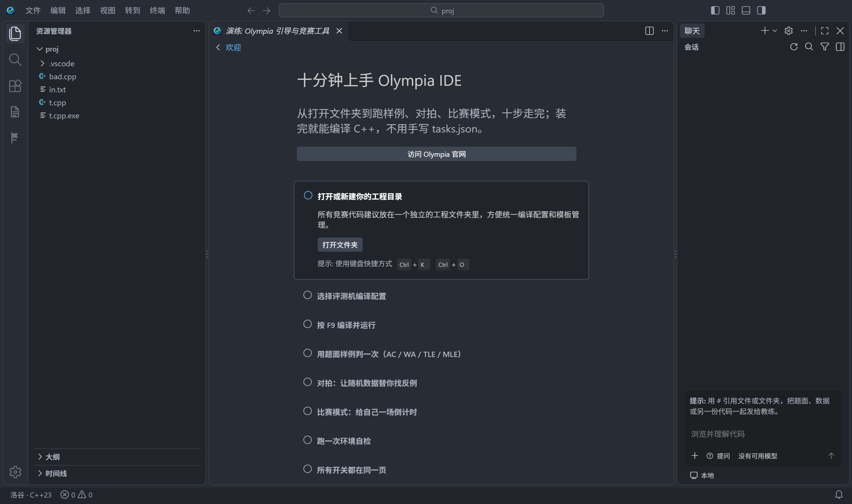Image resolution: width=852 pixels, height=504 pixels.
Task: Click the 访问 Olympia 官网 button
Action: tap(436, 154)
